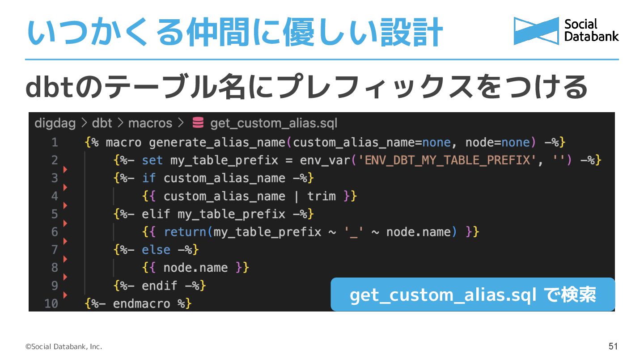
Task: Click 'ENV_DBT_MY_TABLE_PREFIX' string in line 2
Action: click(447, 160)
